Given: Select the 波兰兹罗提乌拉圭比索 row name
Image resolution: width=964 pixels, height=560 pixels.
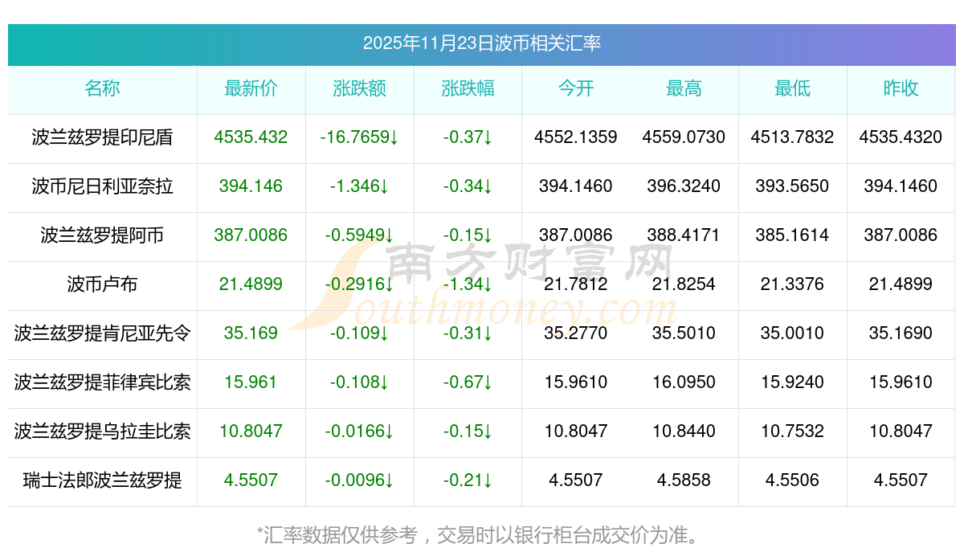Looking at the screenshot, I should pos(102,431).
